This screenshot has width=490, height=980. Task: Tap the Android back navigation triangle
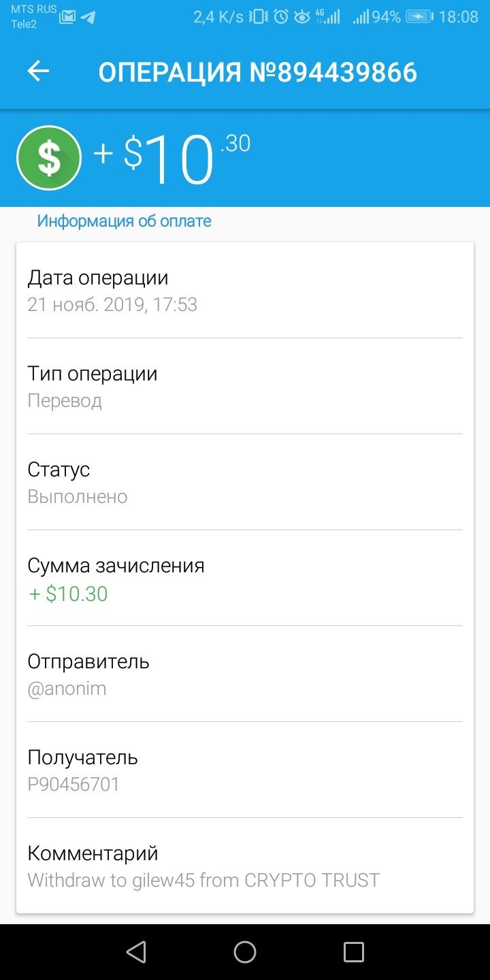coord(136,951)
